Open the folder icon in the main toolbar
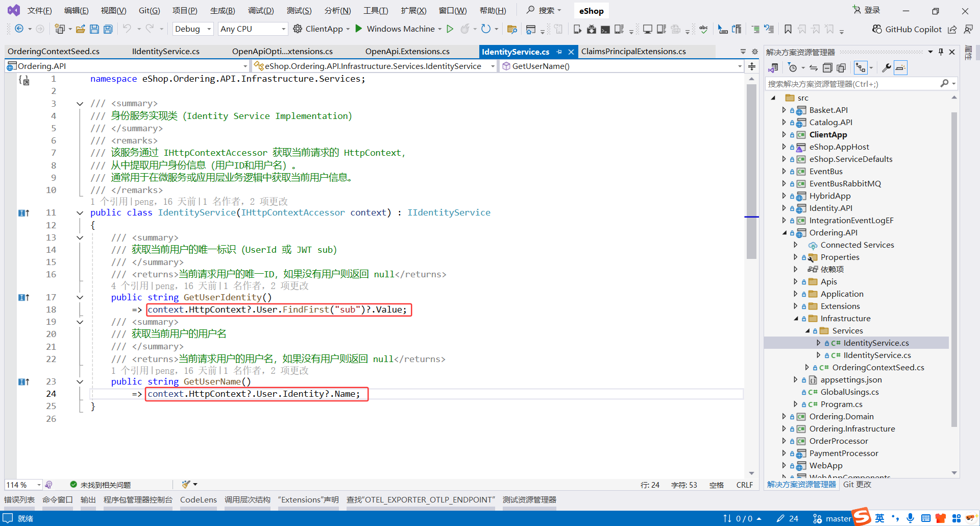 point(80,29)
